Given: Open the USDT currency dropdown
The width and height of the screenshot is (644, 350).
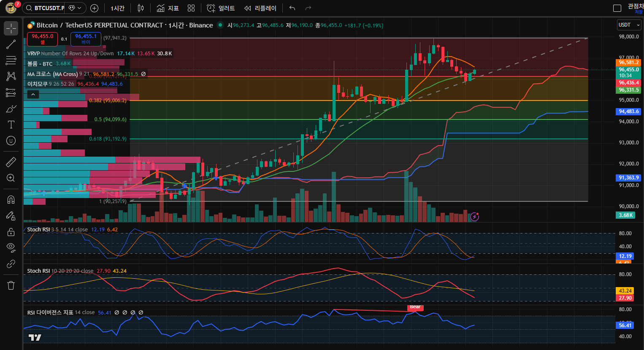Looking at the screenshot, I should [629, 25].
